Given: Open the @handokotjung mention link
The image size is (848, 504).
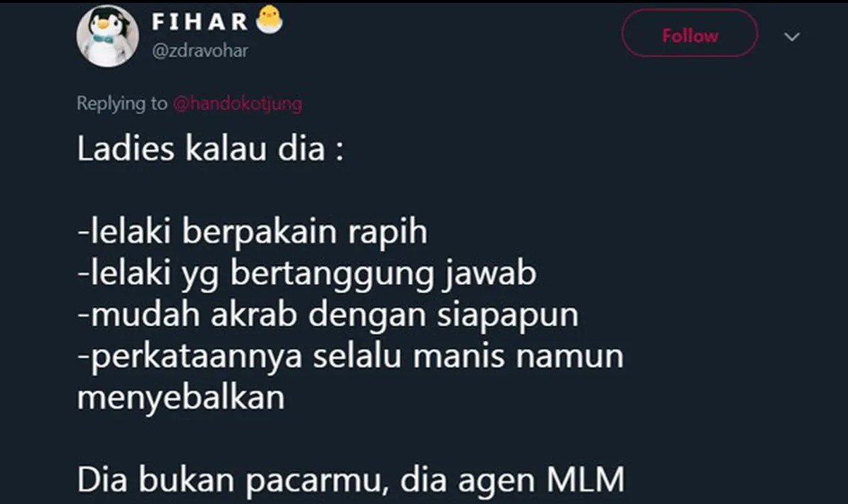Looking at the screenshot, I should point(237,104).
